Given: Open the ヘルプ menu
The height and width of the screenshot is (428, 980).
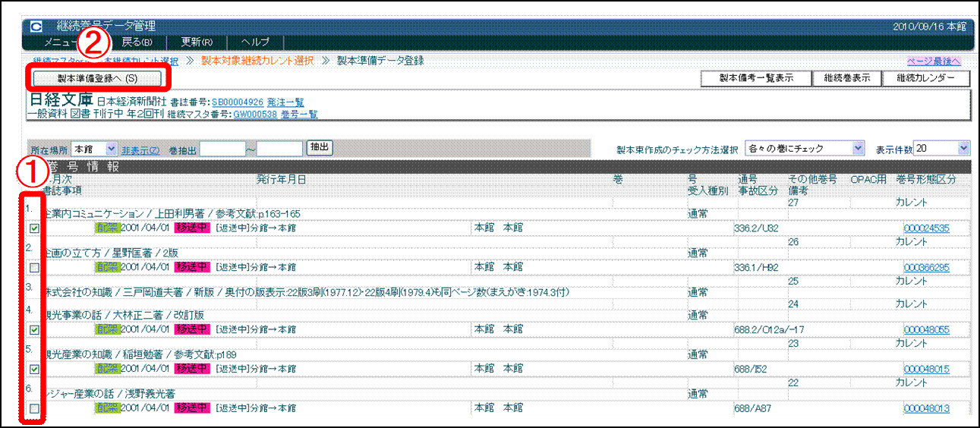Looking at the screenshot, I should click(254, 42).
